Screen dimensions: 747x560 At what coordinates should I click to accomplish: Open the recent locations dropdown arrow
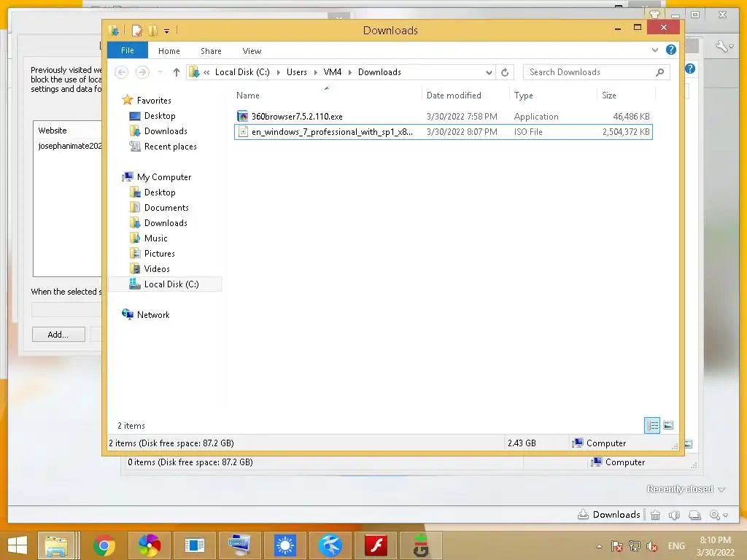coord(160,72)
